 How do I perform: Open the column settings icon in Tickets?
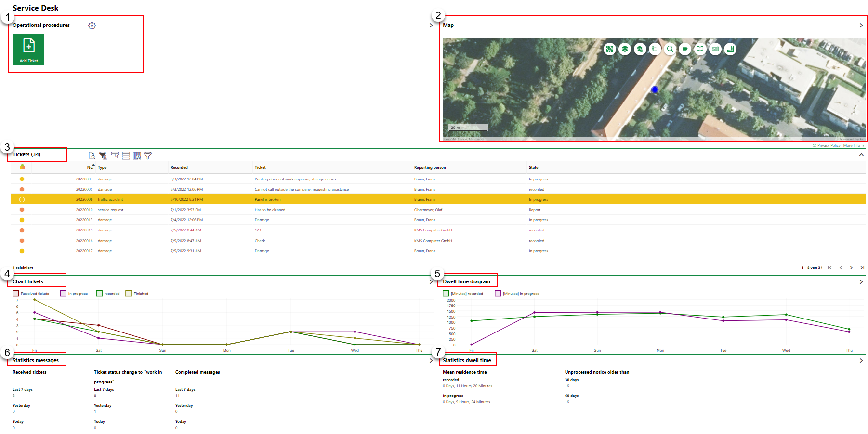pyautogui.click(x=137, y=155)
